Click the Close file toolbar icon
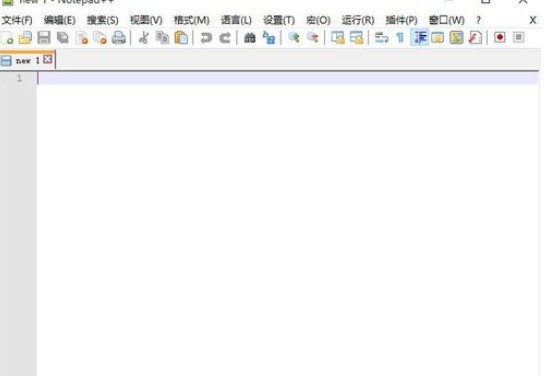This screenshot has width=549, height=376. point(82,38)
